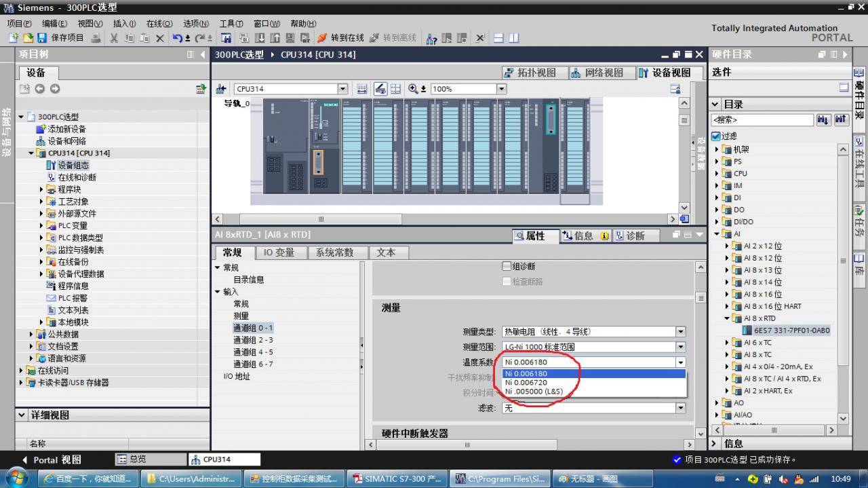
Task: Click the Windows Start button
Action: pyautogui.click(x=16, y=478)
